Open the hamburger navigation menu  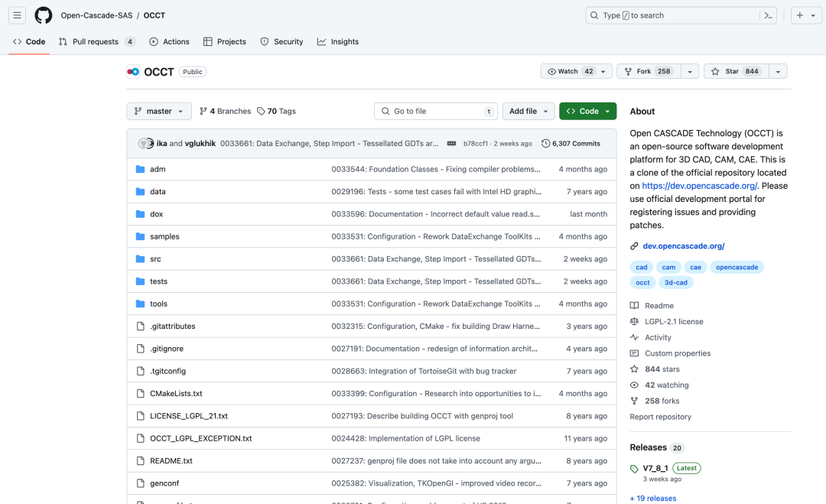coord(17,15)
